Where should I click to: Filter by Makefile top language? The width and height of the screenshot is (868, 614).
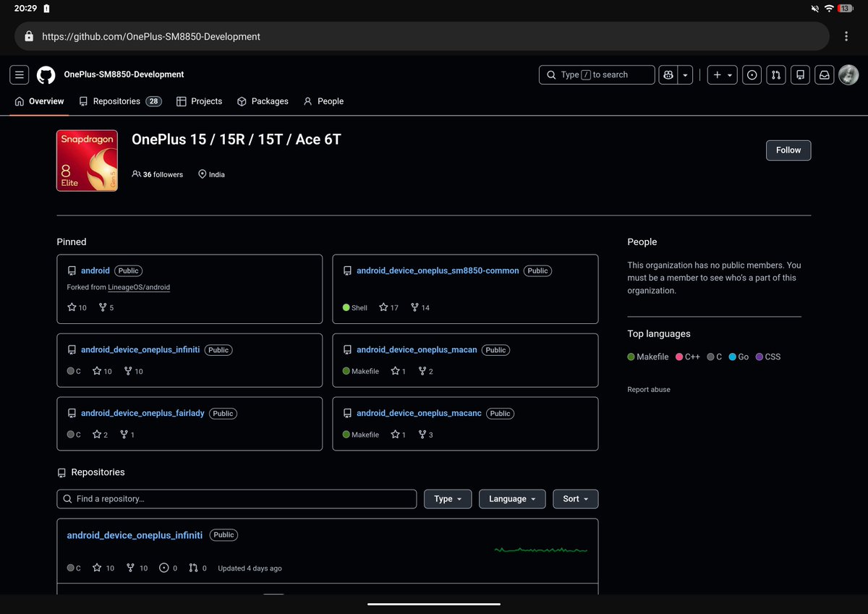pyautogui.click(x=648, y=357)
